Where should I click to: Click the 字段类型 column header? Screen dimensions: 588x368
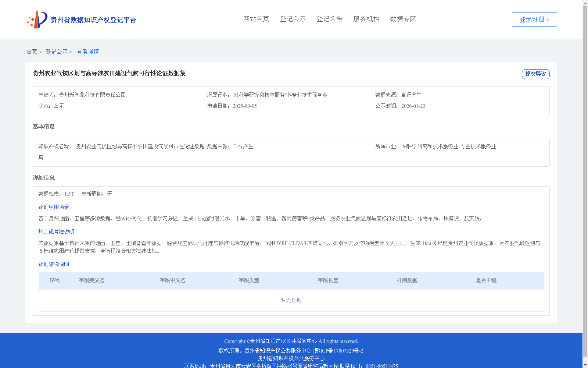tap(249, 280)
